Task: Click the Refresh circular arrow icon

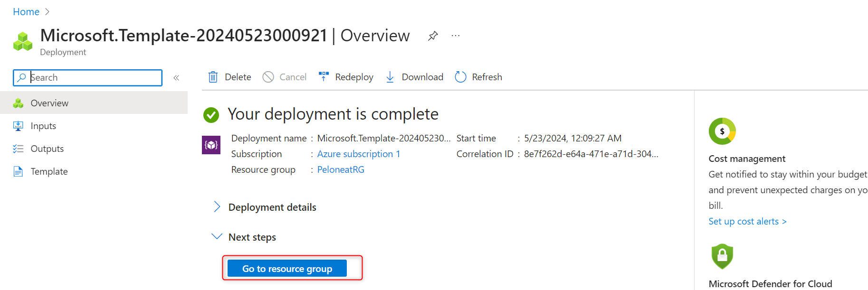Action: point(460,77)
